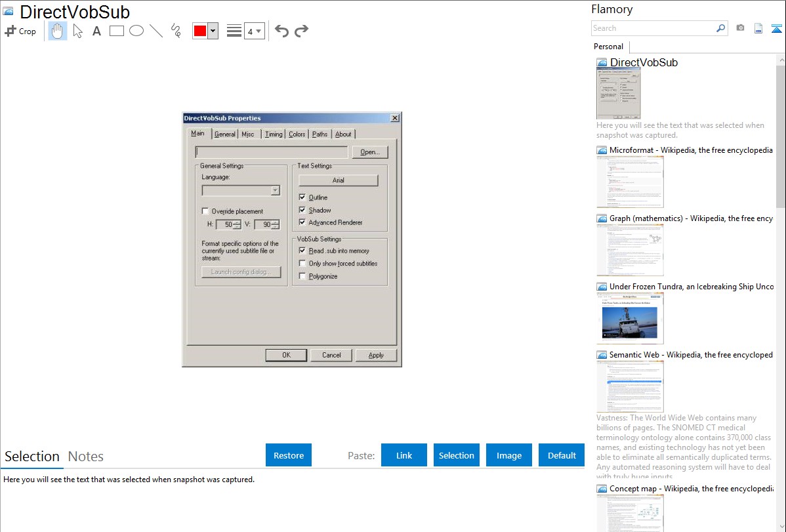Click the Paste Default button
This screenshot has width=786, height=532.
[562, 455]
